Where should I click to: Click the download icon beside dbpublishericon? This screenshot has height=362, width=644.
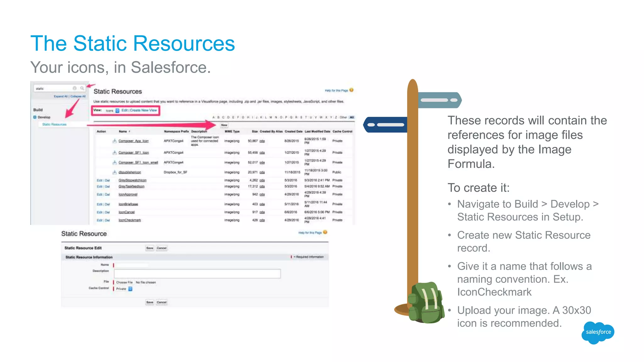coord(114,172)
